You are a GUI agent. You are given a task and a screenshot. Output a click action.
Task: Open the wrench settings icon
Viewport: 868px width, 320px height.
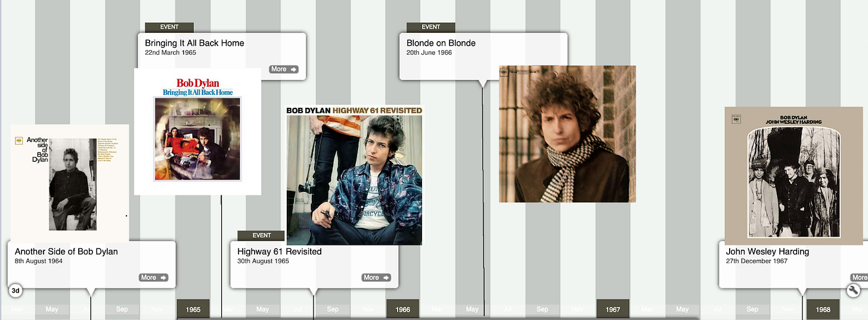coord(854,290)
